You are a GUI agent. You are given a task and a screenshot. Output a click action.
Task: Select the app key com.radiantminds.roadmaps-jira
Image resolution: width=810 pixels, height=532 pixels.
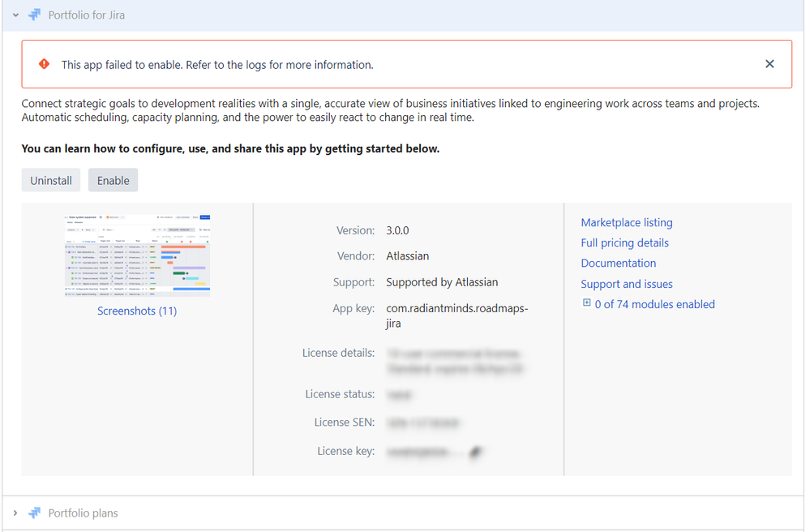pyautogui.click(x=457, y=315)
